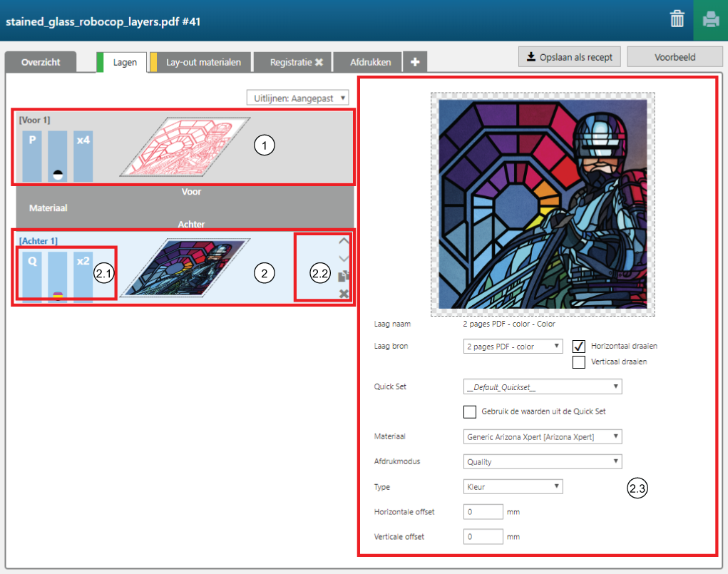Remove the Registratie tab with its X

click(319, 62)
